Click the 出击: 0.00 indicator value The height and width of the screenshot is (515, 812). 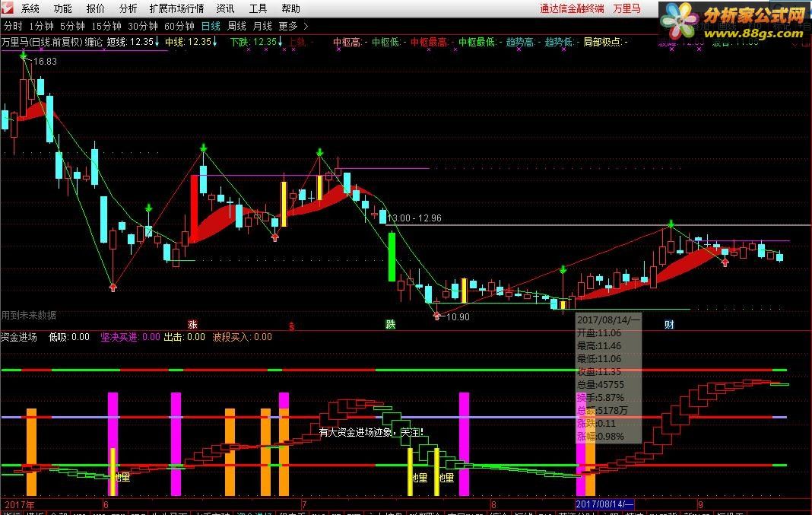pyautogui.click(x=184, y=337)
